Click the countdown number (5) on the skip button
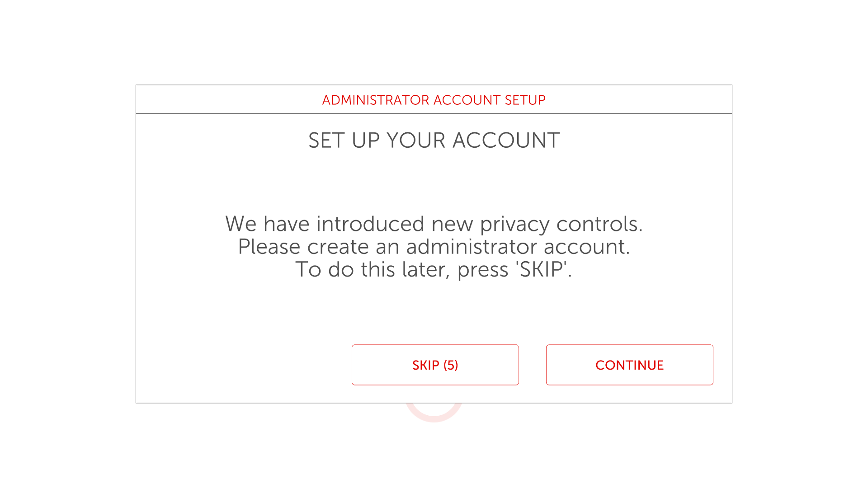The height and width of the screenshot is (488, 868). pos(451,365)
